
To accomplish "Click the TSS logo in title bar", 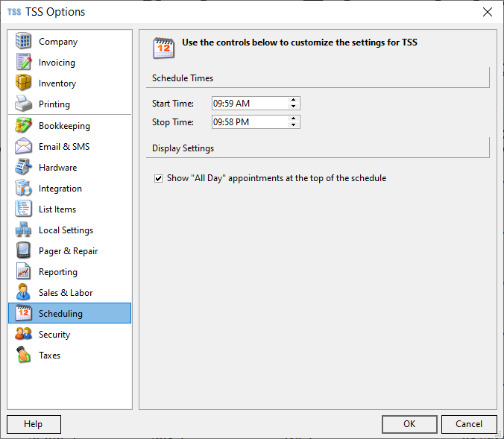I will [x=14, y=12].
